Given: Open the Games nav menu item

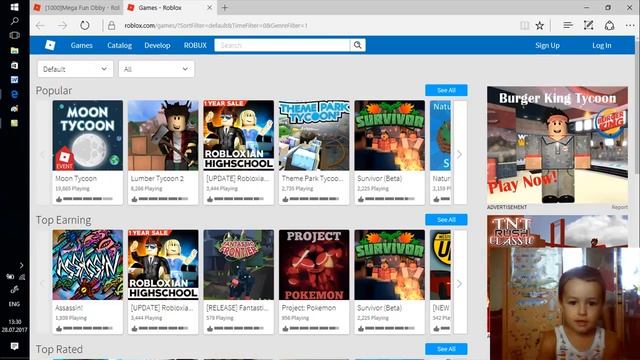Looking at the screenshot, I should click(82, 45).
